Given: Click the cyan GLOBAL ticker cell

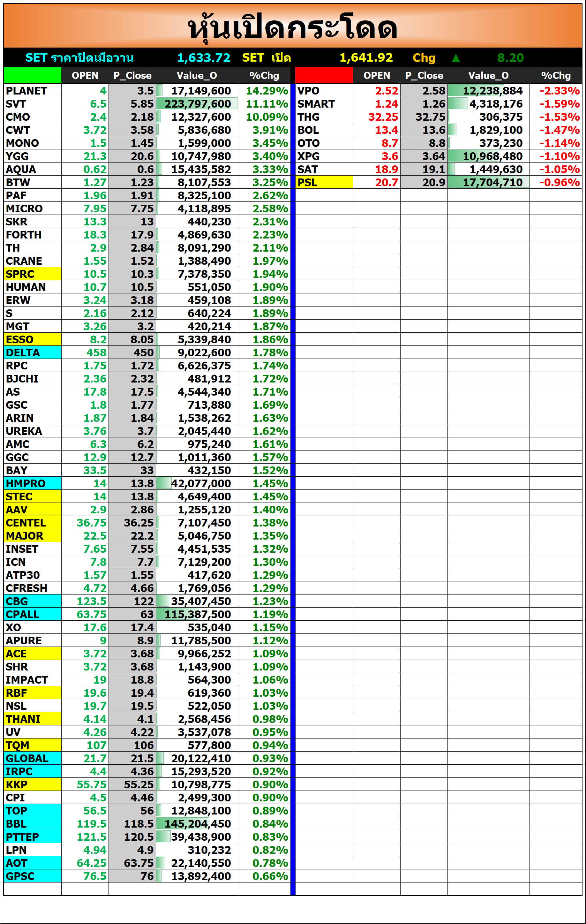Looking at the screenshot, I should tap(33, 758).
